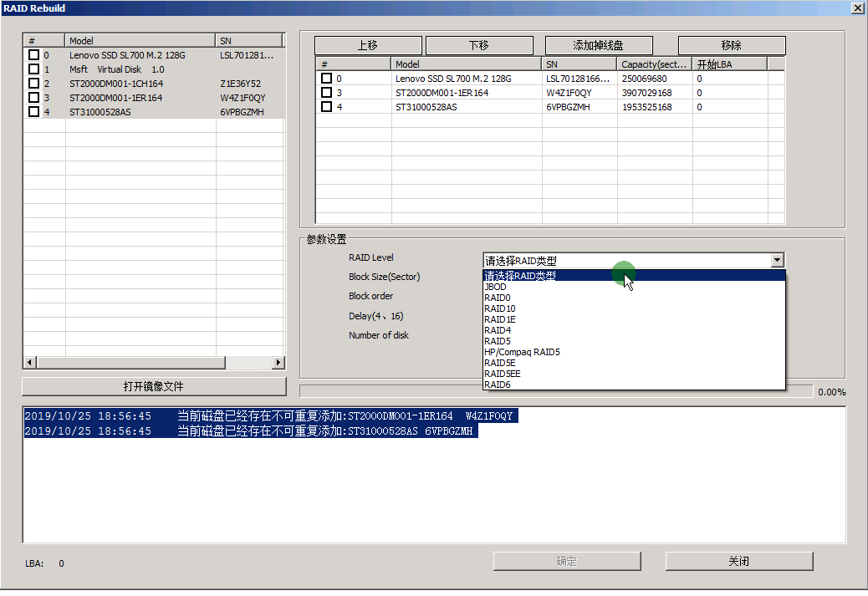Collapse the RAID Level dropdown arrow
Image resolution: width=868 pixels, height=596 pixels.
[x=777, y=261]
